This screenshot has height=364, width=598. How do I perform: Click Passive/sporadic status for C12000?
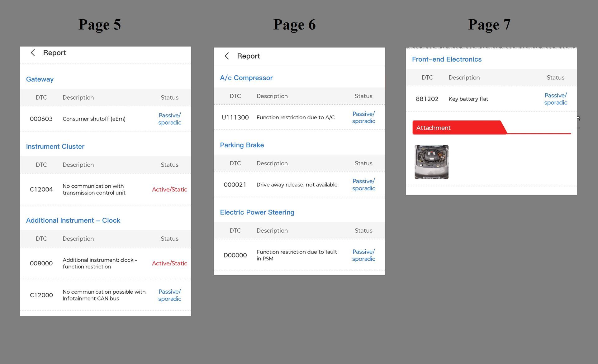(x=169, y=295)
